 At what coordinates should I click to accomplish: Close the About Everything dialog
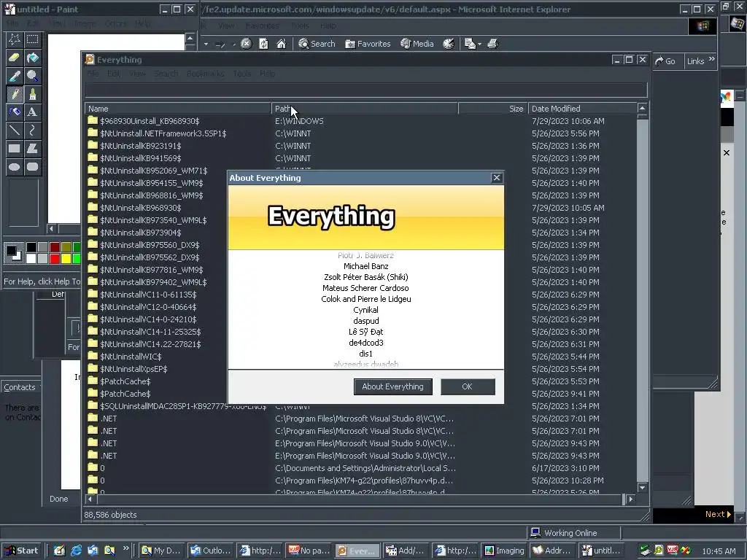[x=496, y=178]
